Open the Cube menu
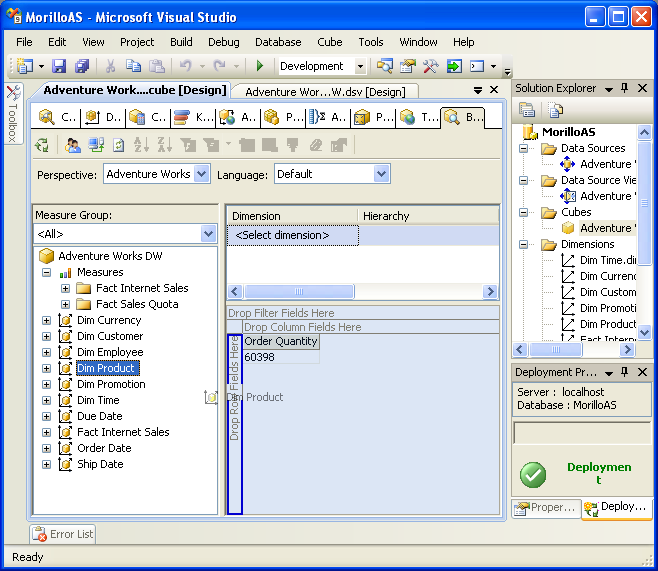 pyautogui.click(x=330, y=42)
